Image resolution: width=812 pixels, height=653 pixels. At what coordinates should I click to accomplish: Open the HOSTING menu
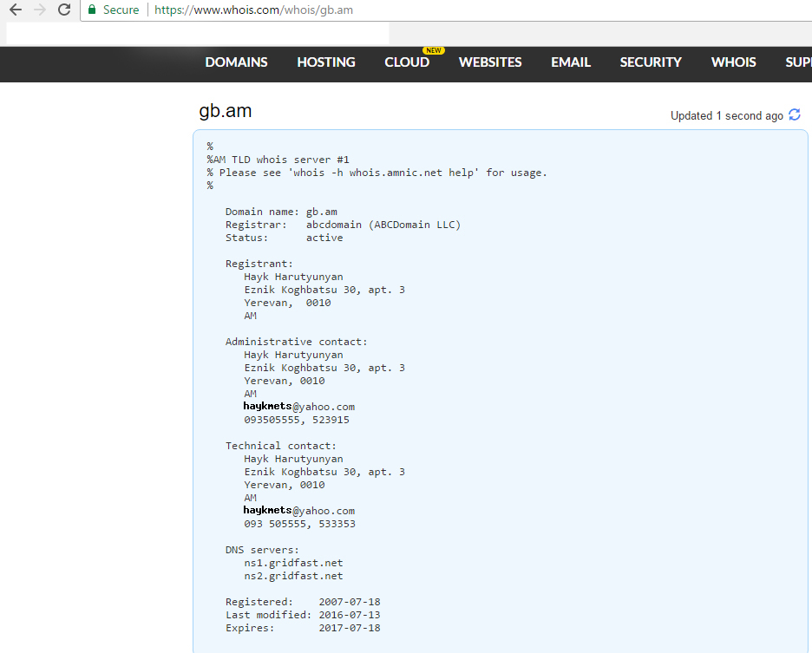click(325, 62)
